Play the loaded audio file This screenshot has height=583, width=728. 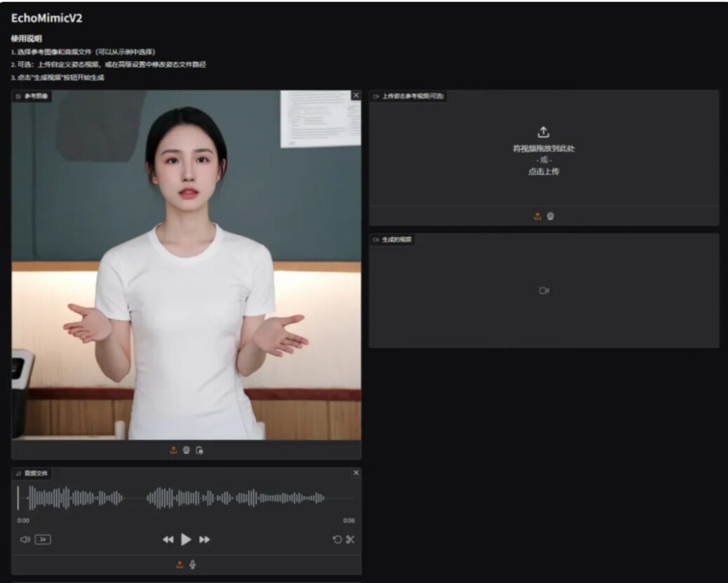coord(186,539)
